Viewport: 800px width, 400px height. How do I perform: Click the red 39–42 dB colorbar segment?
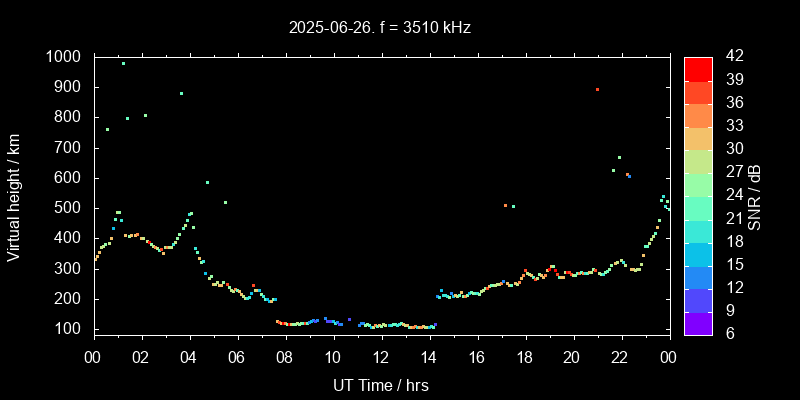click(x=698, y=68)
